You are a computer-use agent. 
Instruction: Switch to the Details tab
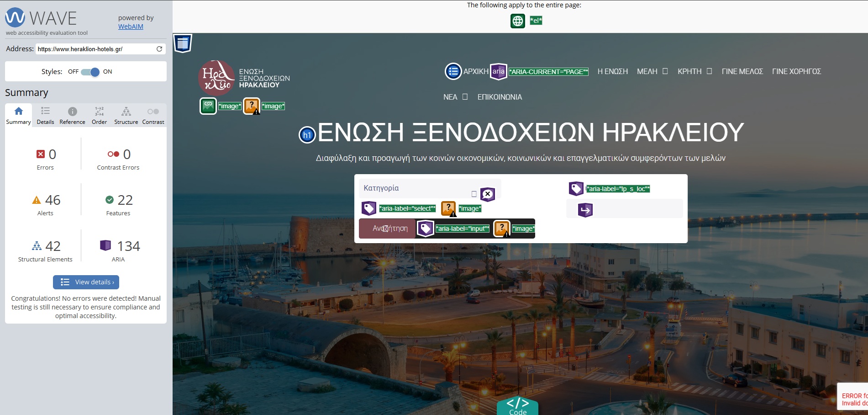coord(45,116)
